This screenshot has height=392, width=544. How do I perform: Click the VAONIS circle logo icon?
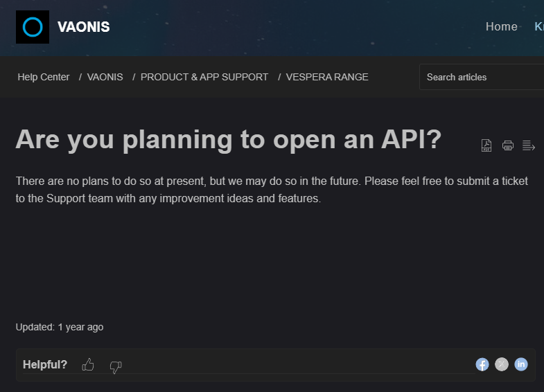(x=33, y=27)
